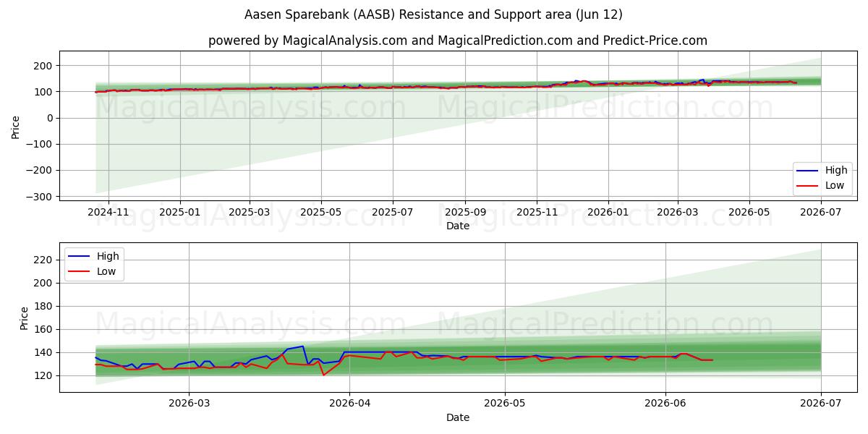This screenshot has width=868, height=434.
Task: Click the top chart 'Price' axis label
Action: pos(16,125)
